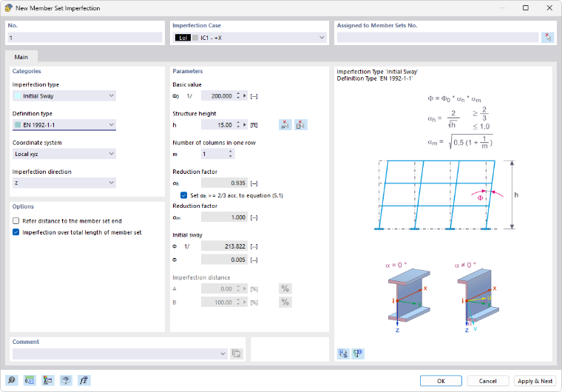The height and width of the screenshot is (392, 562).
Task: Click the arrow beside Structure height field
Action: pos(245,125)
